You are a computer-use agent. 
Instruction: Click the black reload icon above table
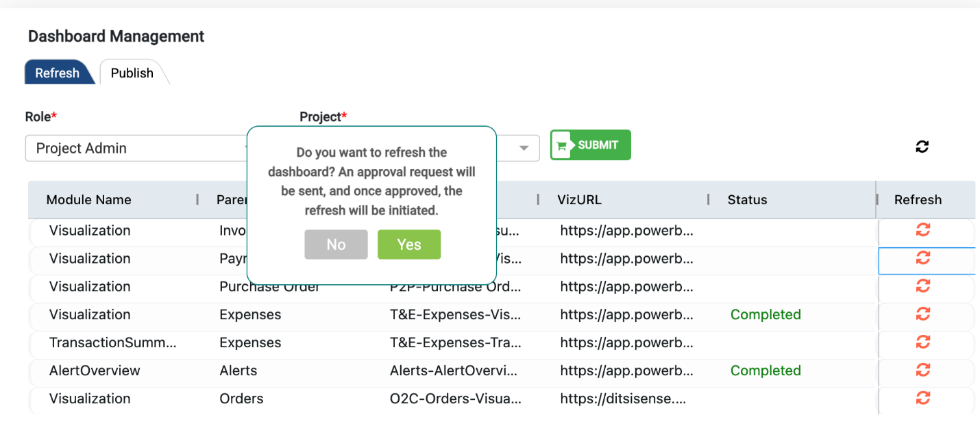pos(922,147)
